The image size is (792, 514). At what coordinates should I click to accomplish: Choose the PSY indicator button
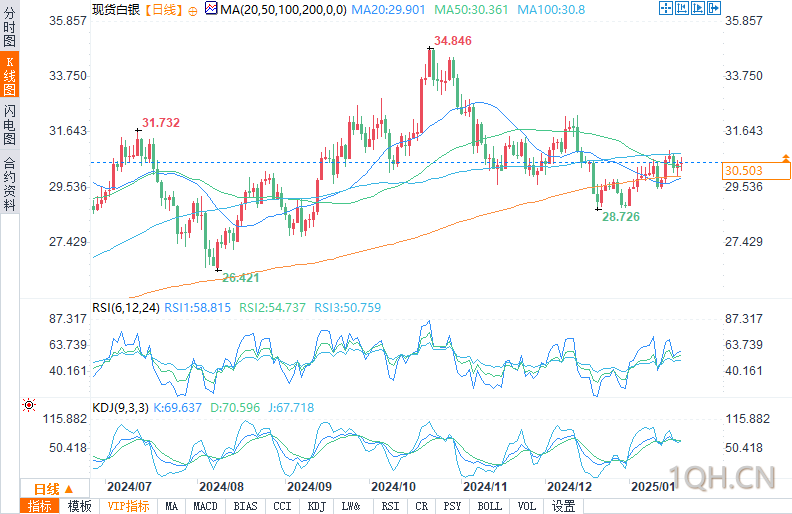point(452,506)
